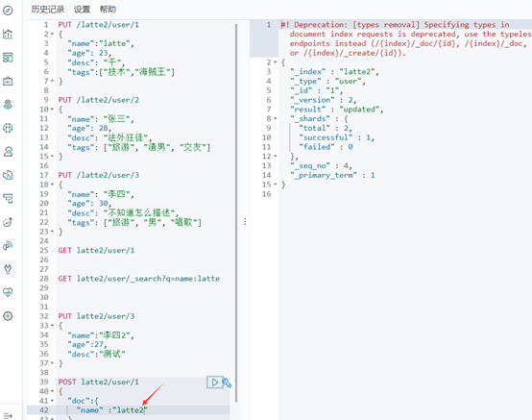Click the "name":"latte" line 3
This screenshot has height=420, width=532.
click(x=101, y=43)
